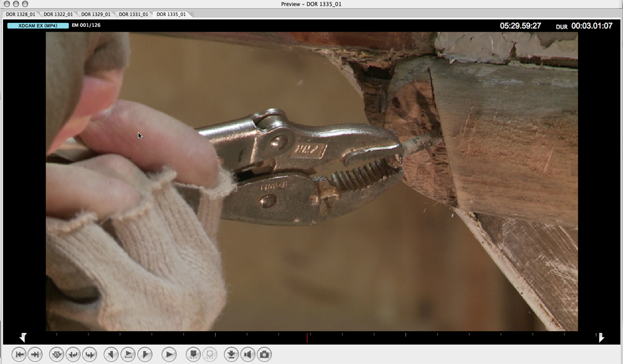Step back using the left return-arrow button
623x364 pixels.
[73, 355]
